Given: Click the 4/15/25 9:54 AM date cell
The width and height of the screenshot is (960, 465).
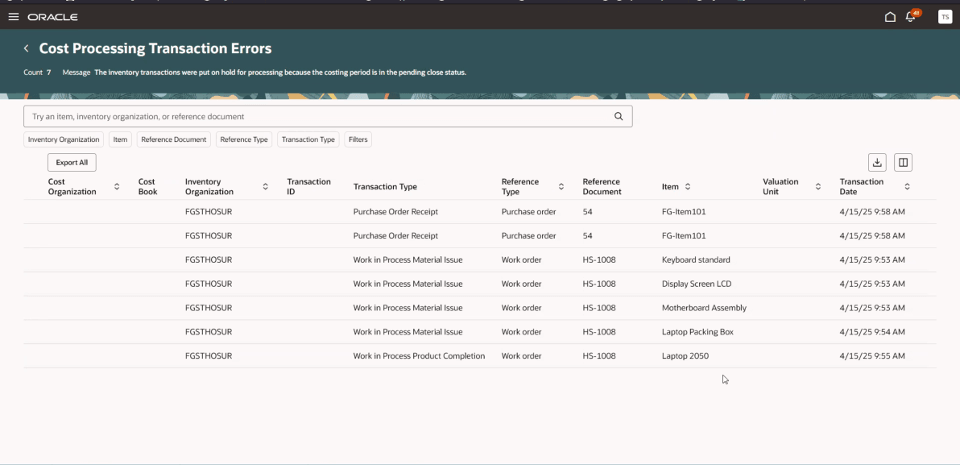Looking at the screenshot, I should [x=872, y=332].
